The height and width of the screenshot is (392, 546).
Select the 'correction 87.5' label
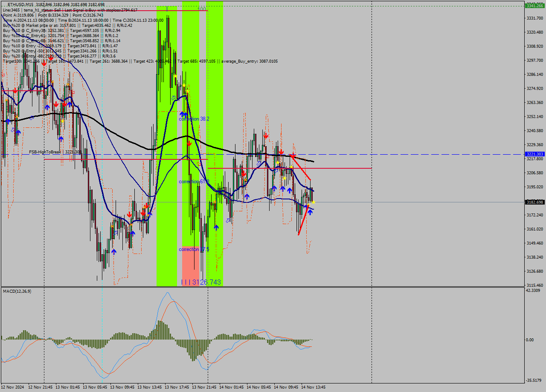coord(194,249)
